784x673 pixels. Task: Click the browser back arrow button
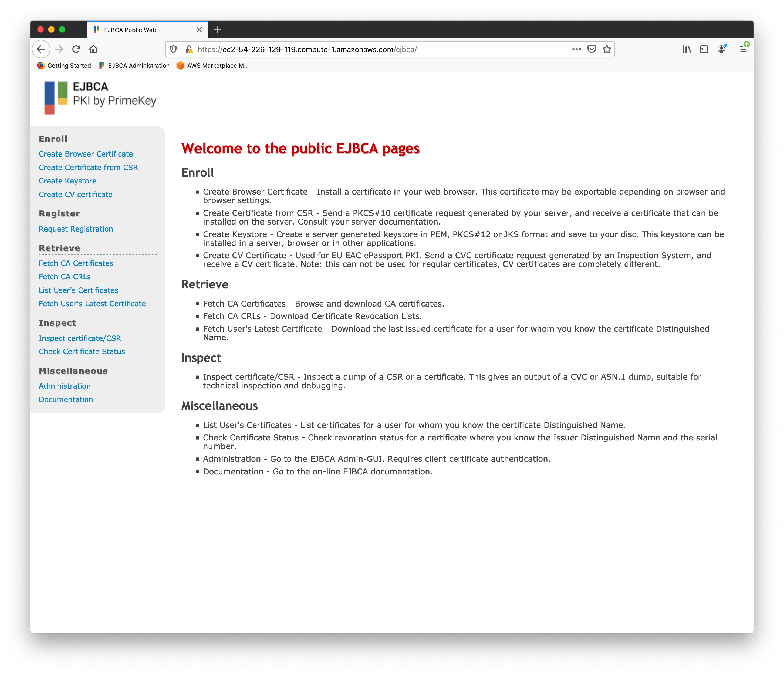tap(41, 49)
